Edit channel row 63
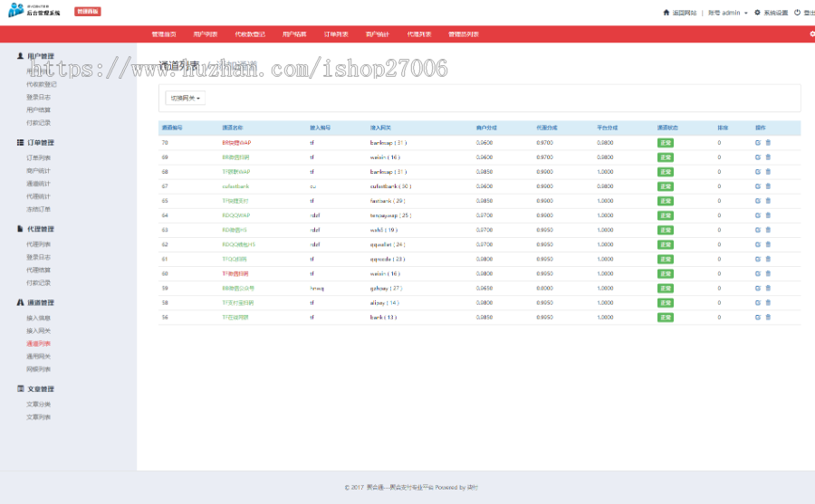This screenshot has height=504, width=815. (758, 230)
